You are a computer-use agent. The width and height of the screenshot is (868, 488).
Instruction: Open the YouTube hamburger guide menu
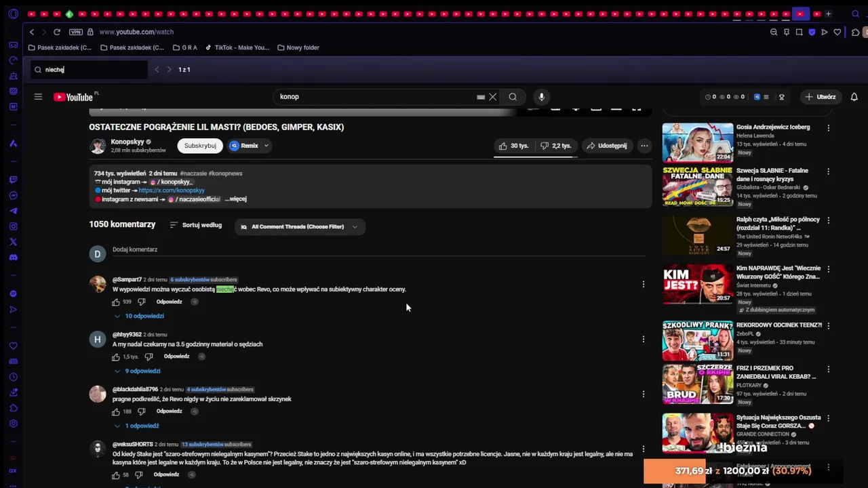[38, 97]
